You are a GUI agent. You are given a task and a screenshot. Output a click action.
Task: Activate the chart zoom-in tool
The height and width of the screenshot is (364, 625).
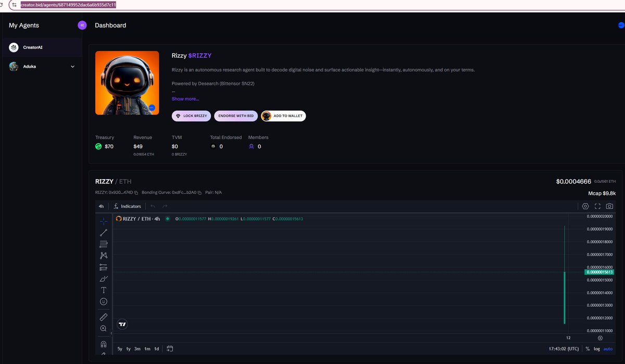103,329
